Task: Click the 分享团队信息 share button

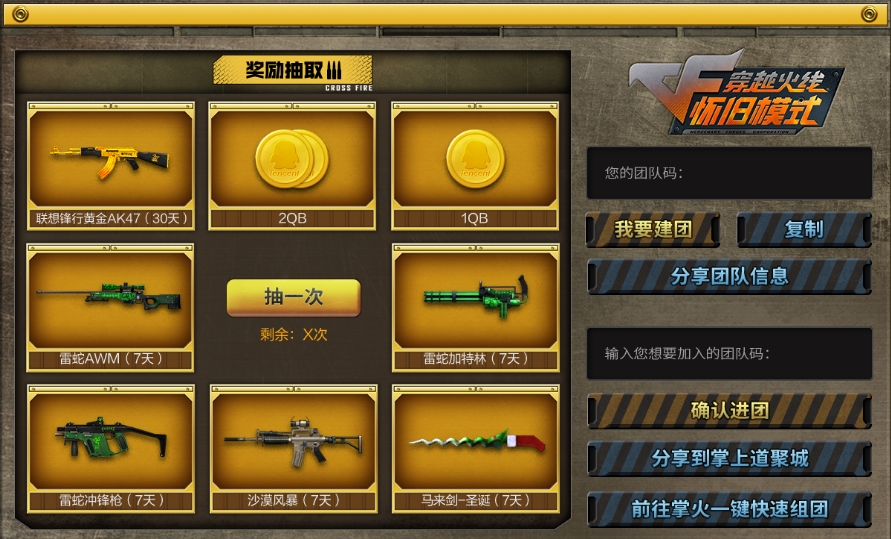Action: (x=729, y=277)
